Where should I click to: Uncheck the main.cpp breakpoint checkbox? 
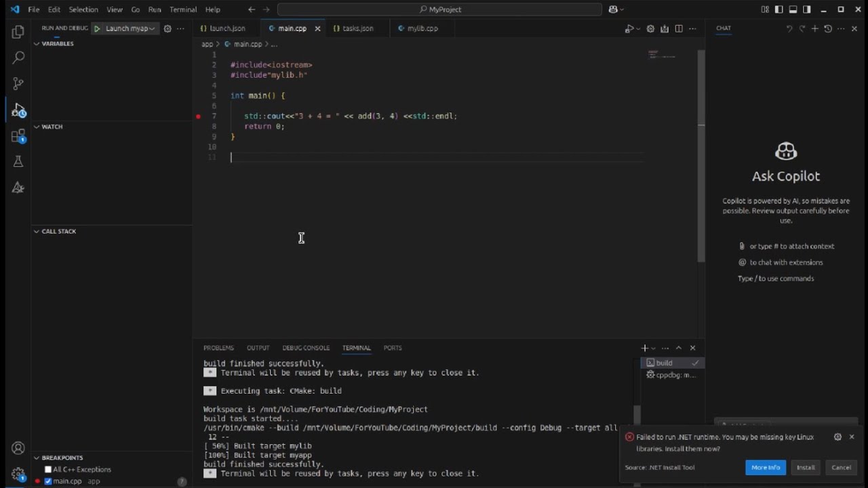coord(48,481)
